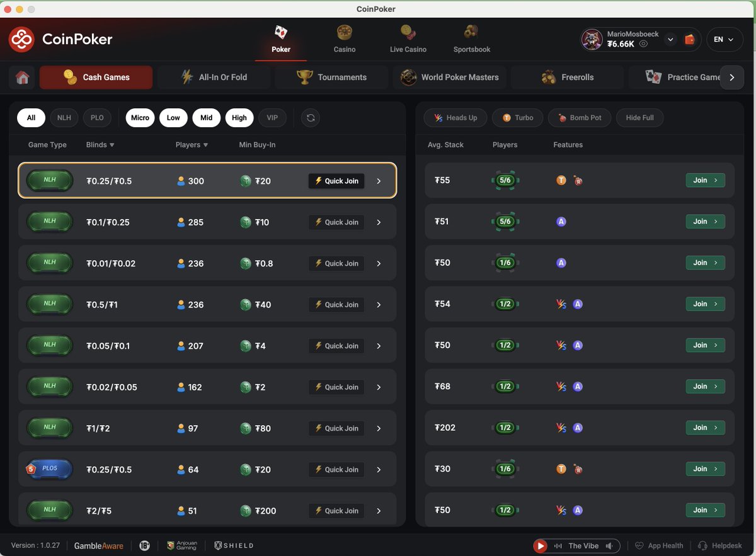Quick Join the PLO5 game

coord(336,470)
